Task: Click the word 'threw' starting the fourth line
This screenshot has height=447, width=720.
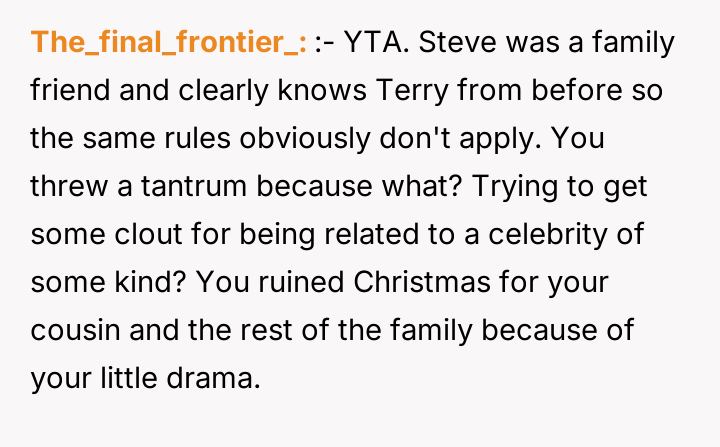Action: [x=62, y=186]
